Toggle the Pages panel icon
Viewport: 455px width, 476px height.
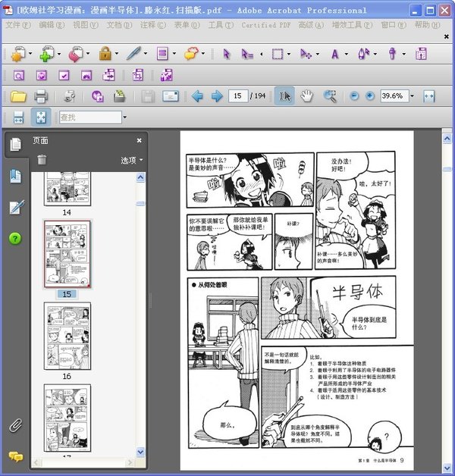tap(15, 145)
